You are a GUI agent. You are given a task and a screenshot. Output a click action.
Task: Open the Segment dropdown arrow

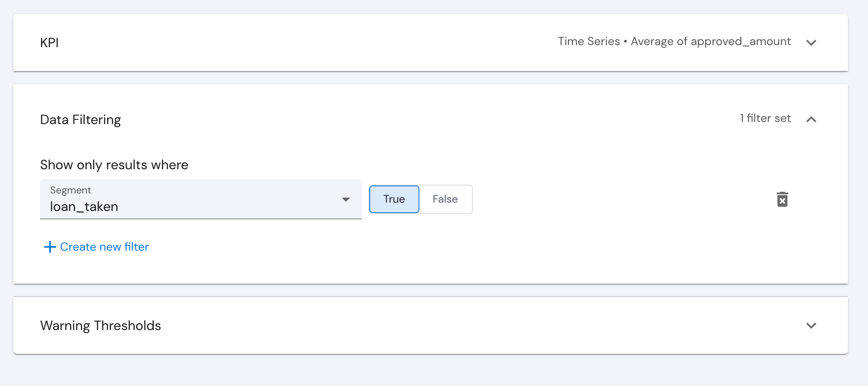click(x=346, y=199)
